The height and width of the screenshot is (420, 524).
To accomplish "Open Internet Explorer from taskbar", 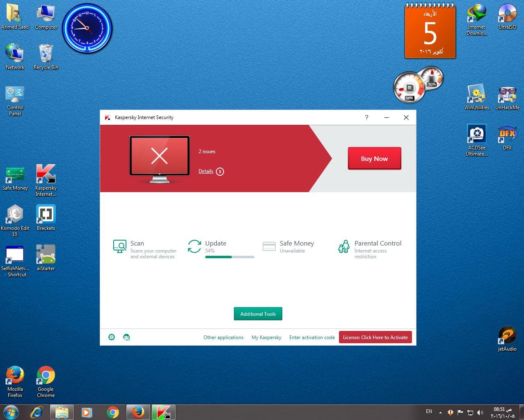I will [37, 412].
